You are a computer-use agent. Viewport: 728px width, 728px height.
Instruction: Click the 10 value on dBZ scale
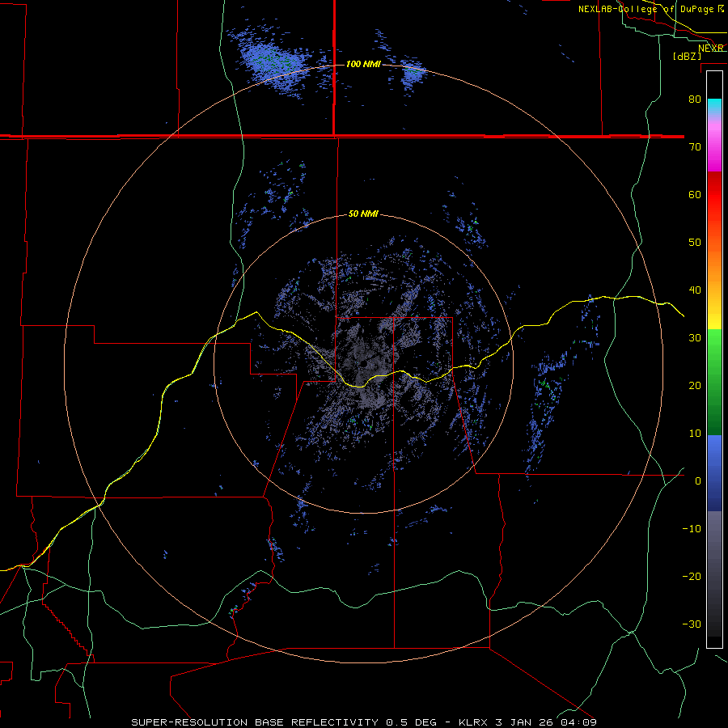click(695, 434)
